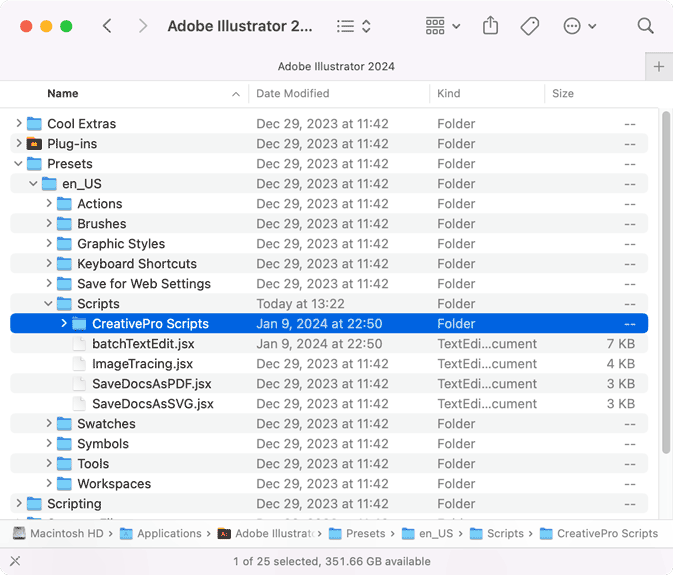The width and height of the screenshot is (673, 575).
Task: Click the search magnifier icon
Action: click(645, 26)
